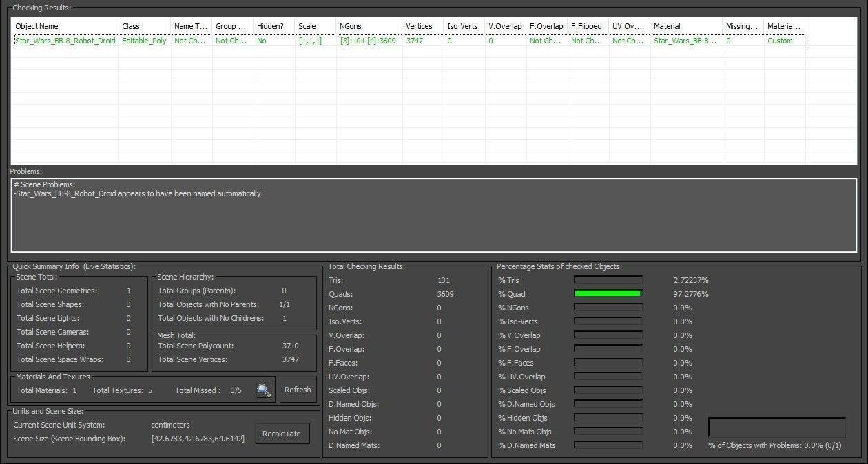The image size is (868, 464).
Task: Click the [1,1,1] scale cell
Action: (x=310, y=41)
